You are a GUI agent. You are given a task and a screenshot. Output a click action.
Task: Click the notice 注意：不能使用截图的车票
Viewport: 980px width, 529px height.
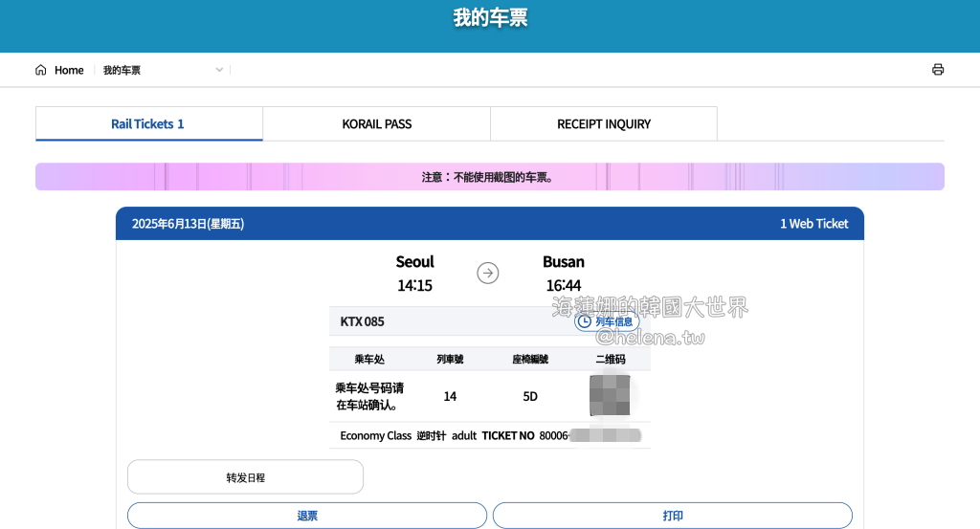pyautogui.click(x=487, y=177)
